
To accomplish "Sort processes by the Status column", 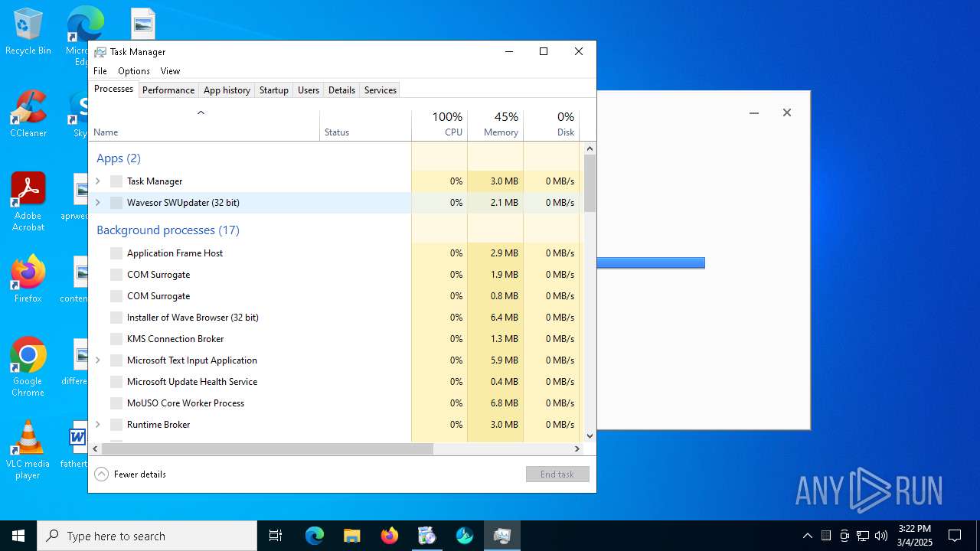I will [x=365, y=126].
